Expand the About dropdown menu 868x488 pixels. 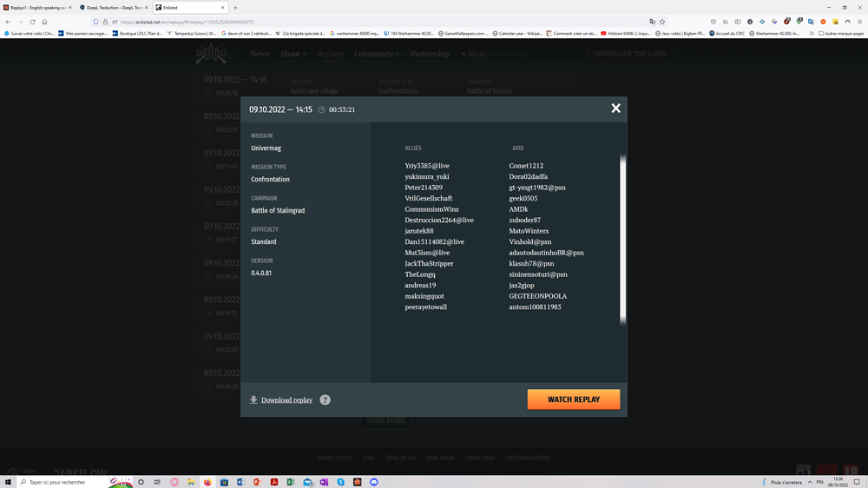pos(293,54)
